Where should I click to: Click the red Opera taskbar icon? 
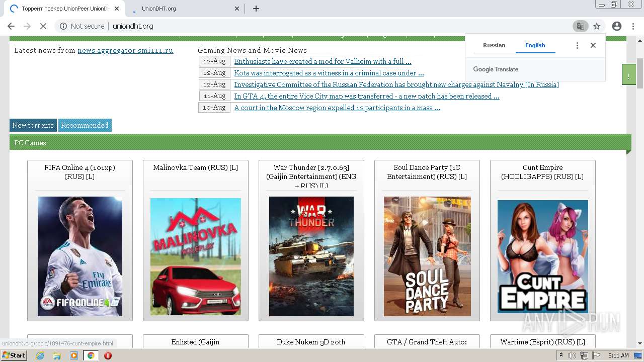(108, 355)
